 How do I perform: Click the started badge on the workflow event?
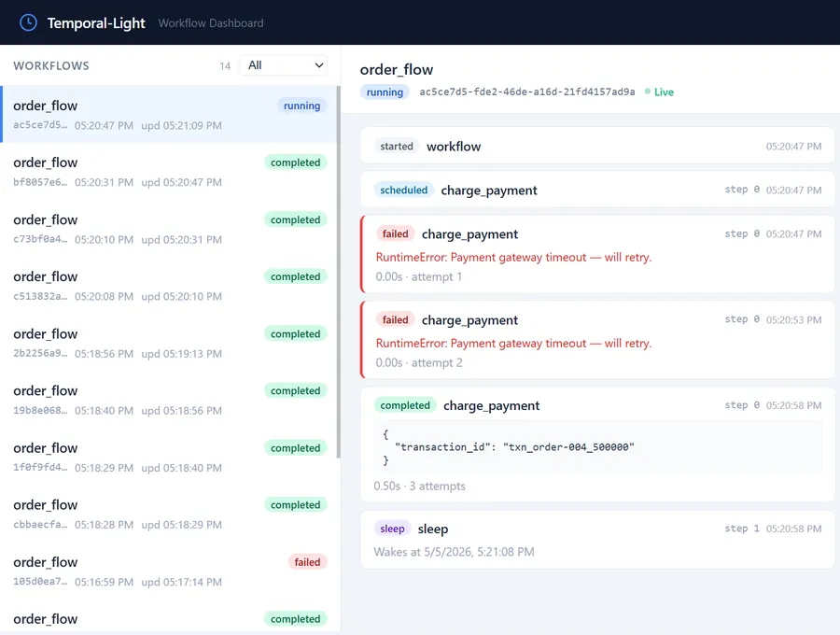tap(397, 147)
